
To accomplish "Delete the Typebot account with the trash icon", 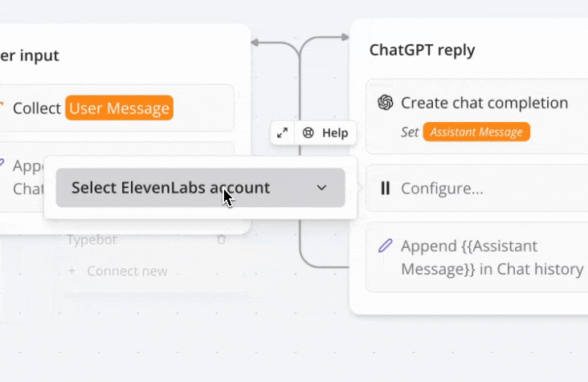I will [x=221, y=239].
